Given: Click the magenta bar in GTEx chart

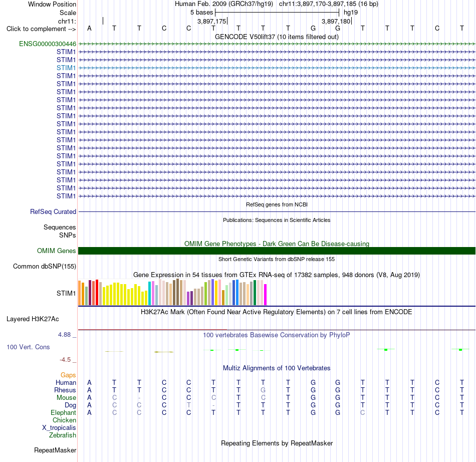Looking at the screenshot, I should pyautogui.click(x=266, y=295).
